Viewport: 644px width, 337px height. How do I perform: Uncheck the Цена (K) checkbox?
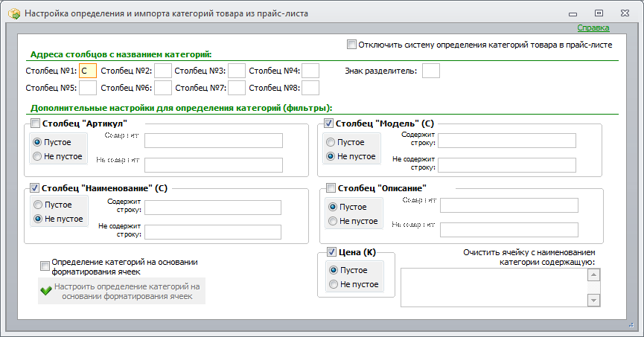[331, 252]
